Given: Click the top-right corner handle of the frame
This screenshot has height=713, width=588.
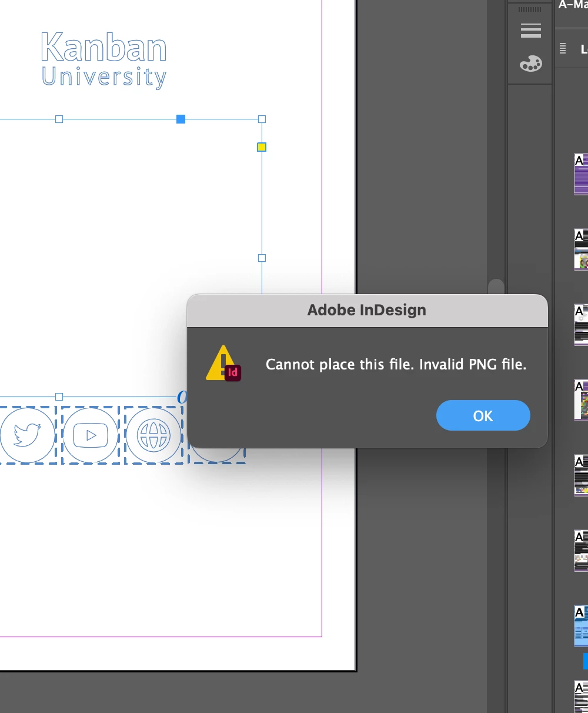Looking at the screenshot, I should 262,119.
